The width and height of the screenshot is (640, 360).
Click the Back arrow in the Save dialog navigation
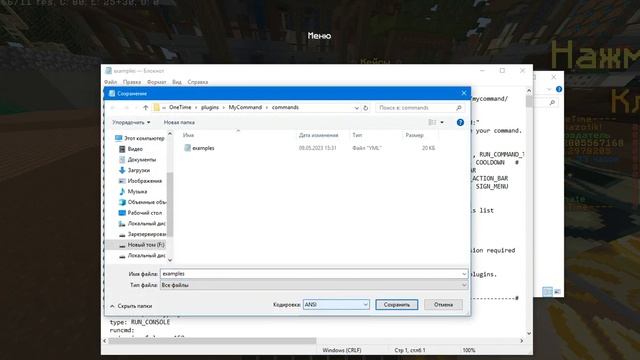[x=113, y=108]
